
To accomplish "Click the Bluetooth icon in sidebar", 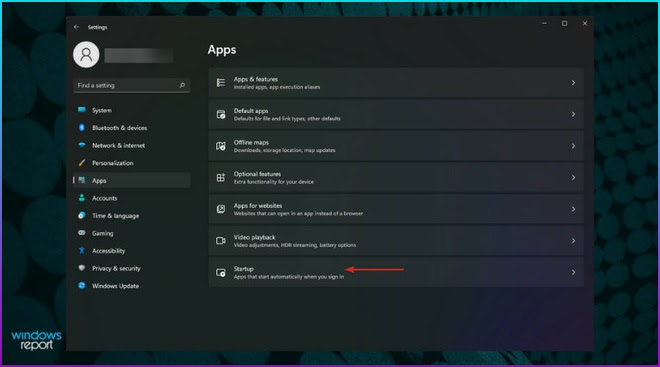I will (82, 128).
